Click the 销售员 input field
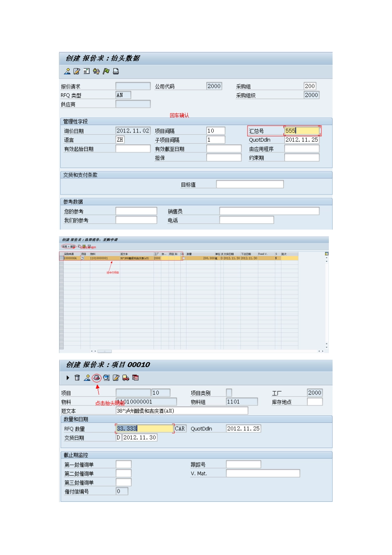Image resolution: width=392 pixels, height=555 pixels. tap(269, 211)
